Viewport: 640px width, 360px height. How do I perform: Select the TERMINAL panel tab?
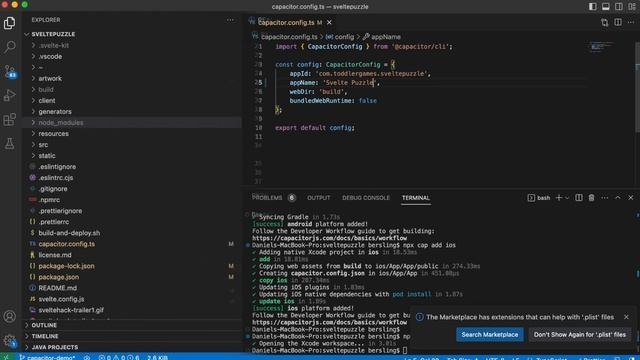416,198
